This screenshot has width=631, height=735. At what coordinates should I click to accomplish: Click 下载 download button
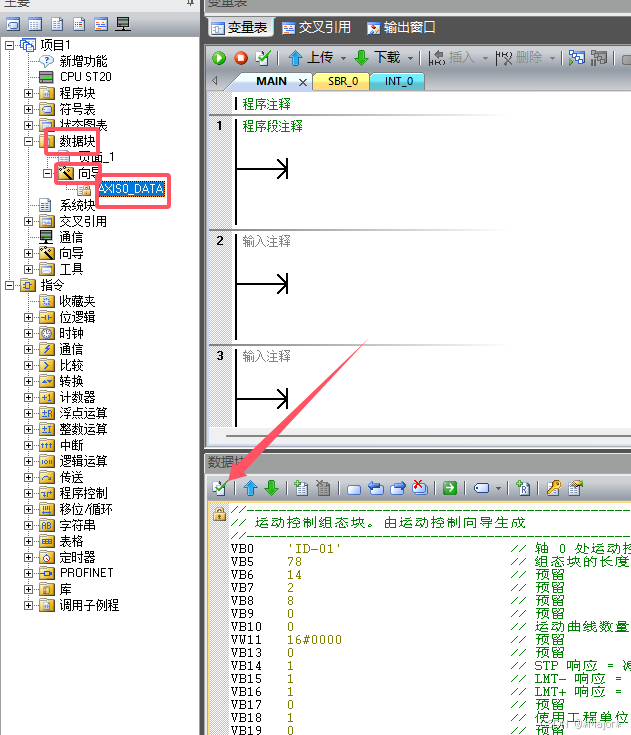(377, 58)
